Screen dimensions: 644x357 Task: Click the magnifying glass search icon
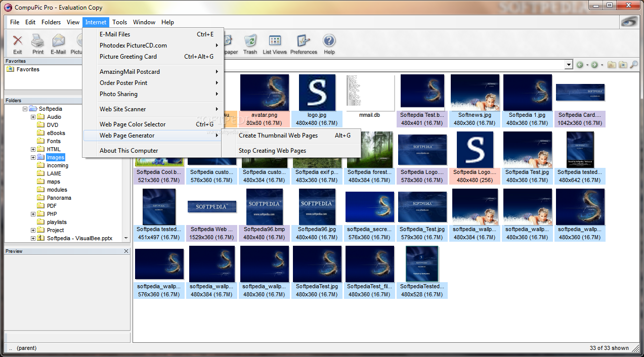click(634, 65)
